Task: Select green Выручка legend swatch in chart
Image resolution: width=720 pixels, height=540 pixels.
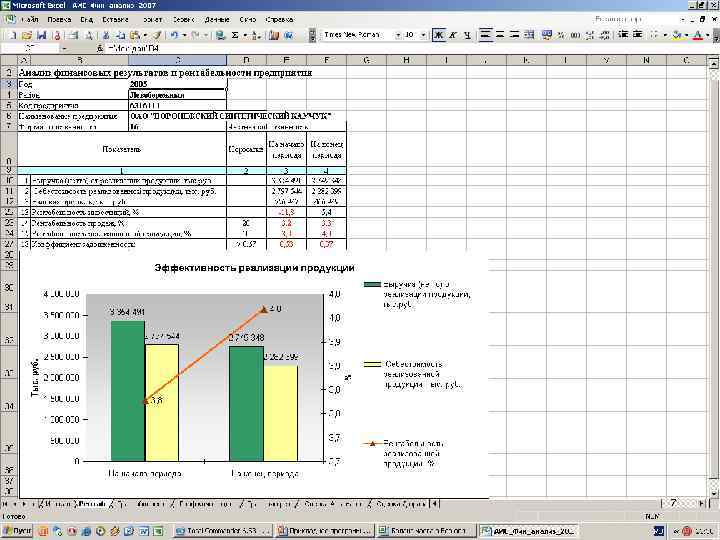Action: (372, 285)
